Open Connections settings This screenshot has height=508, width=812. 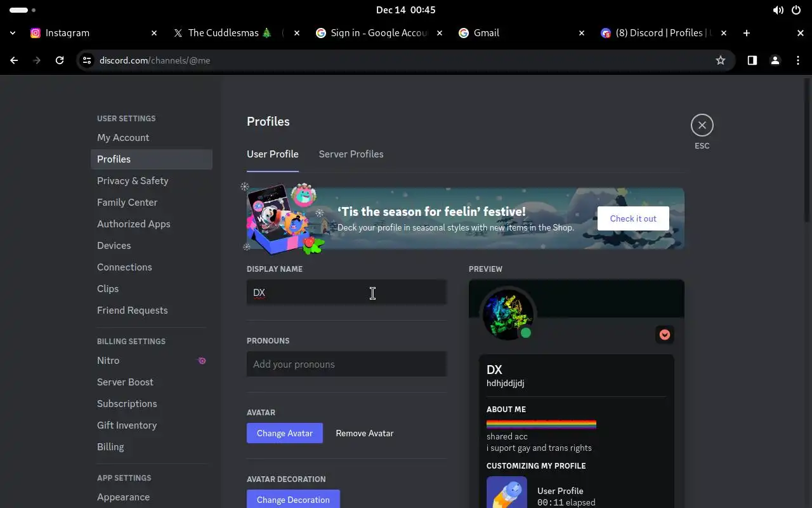tap(151, 267)
